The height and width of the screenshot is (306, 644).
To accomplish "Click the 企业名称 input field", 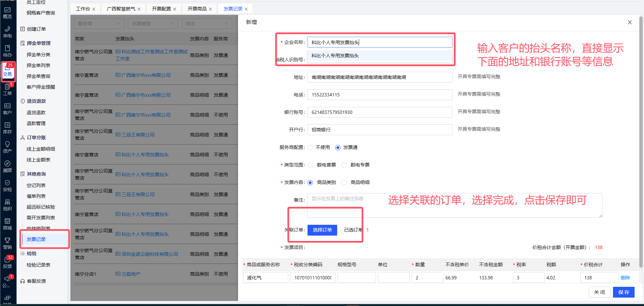I will pyautogui.click(x=380, y=42).
